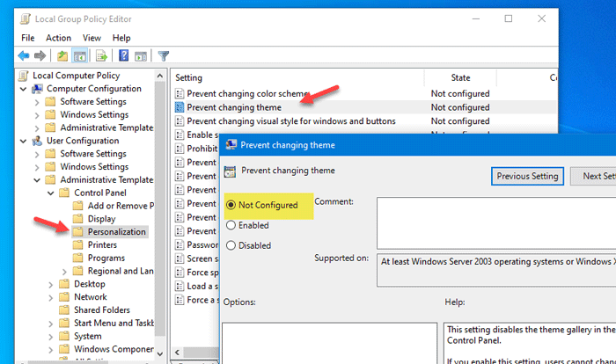Expand Software Settings under Computer Configuration
Screen dimensions: 616x364
(37, 102)
